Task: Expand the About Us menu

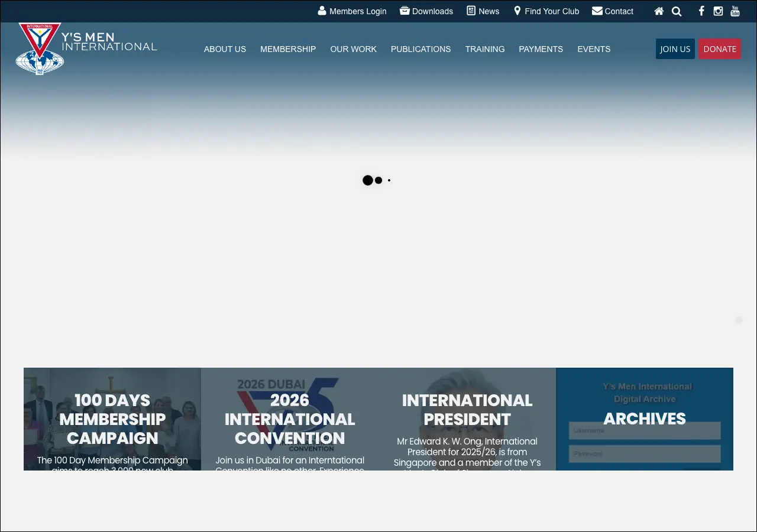Action: [x=225, y=49]
